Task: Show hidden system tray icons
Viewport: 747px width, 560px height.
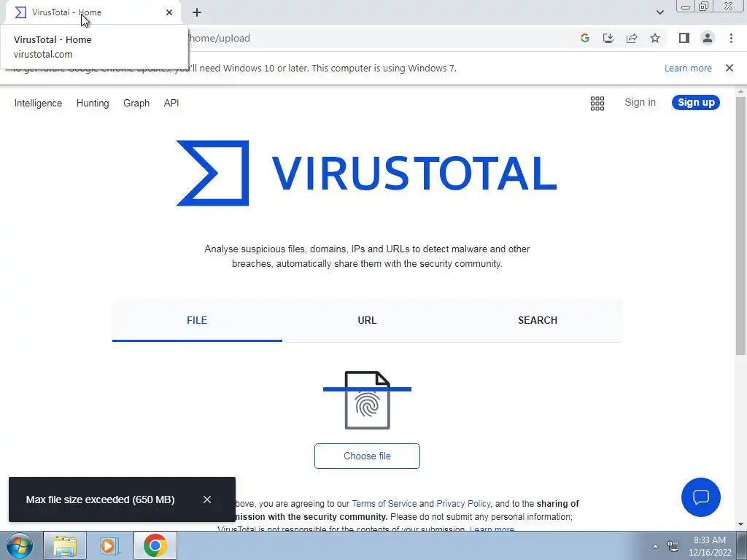Action: click(655, 546)
